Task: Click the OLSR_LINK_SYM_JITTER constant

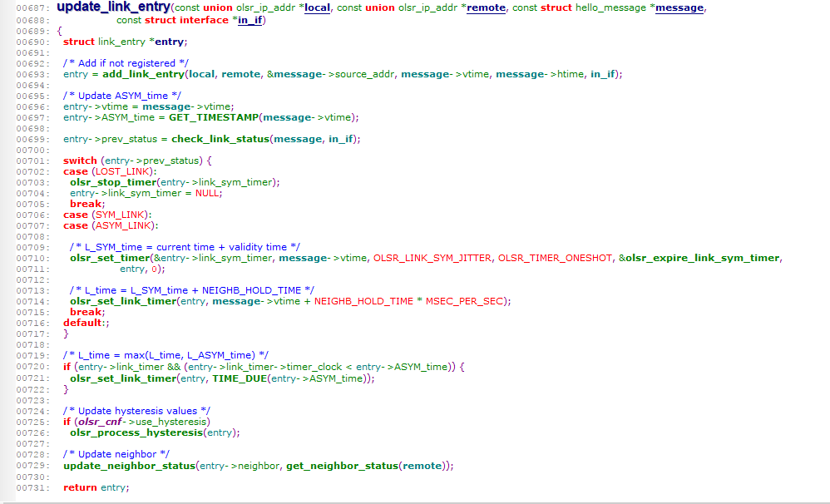Action: [x=432, y=258]
